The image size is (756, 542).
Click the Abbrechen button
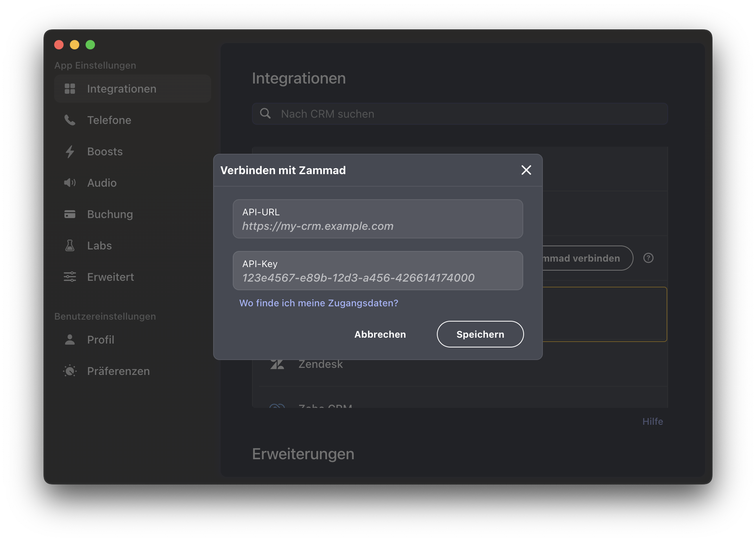coord(380,335)
